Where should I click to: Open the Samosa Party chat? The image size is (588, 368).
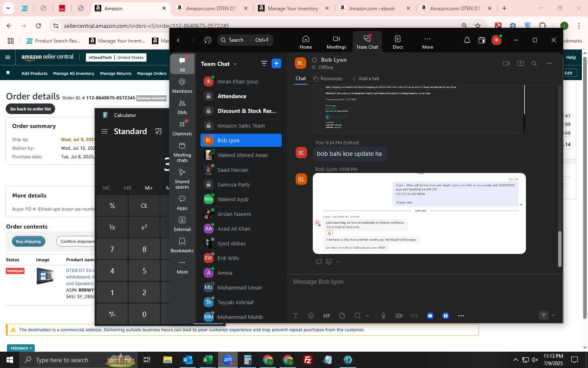[x=241, y=184]
